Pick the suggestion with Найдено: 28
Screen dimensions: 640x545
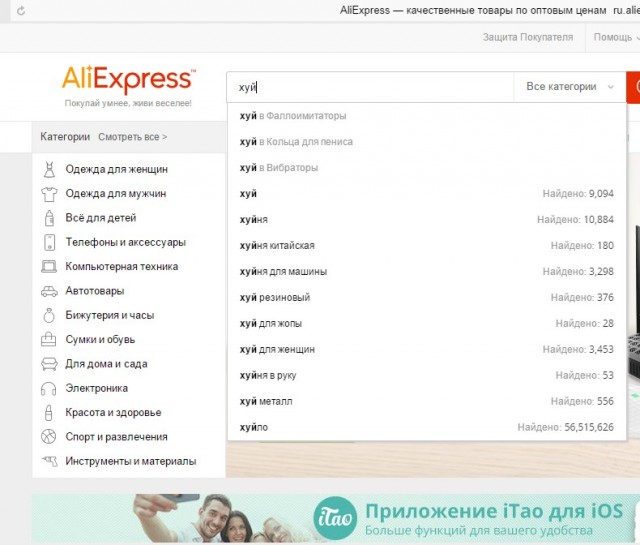427,323
